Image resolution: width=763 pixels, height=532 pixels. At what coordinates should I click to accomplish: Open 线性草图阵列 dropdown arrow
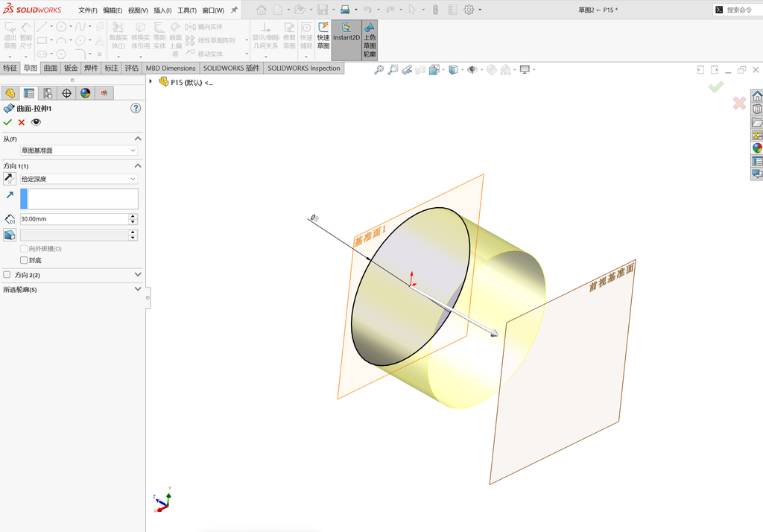coord(246,40)
